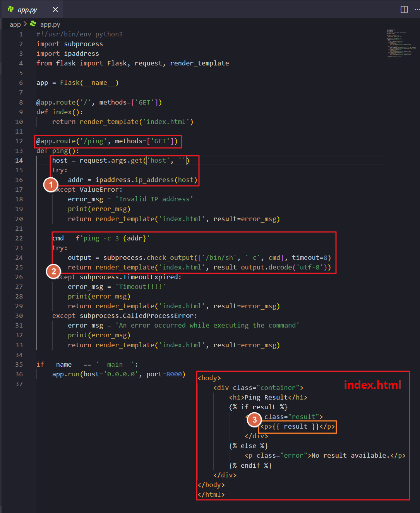This screenshot has height=513, width=420.
Task: Close the app.py editor tab
Action: pos(55,10)
